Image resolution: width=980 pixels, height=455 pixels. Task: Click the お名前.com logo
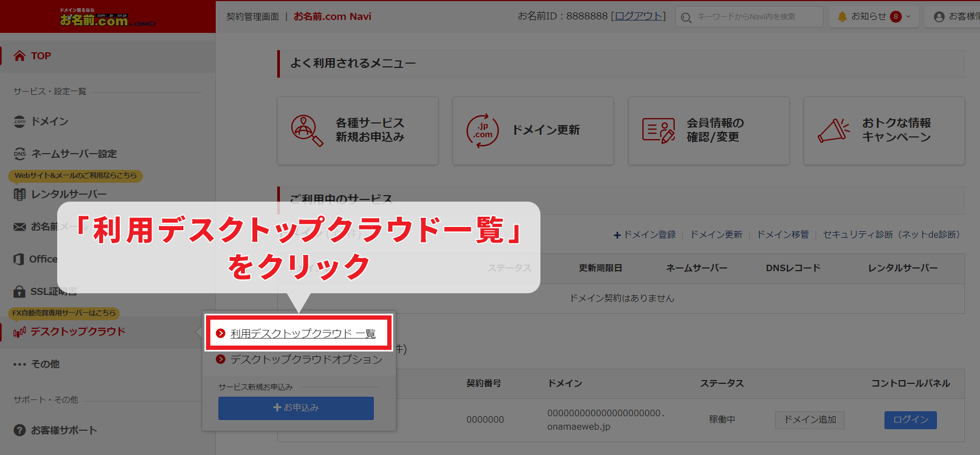click(x=107, y=17)
